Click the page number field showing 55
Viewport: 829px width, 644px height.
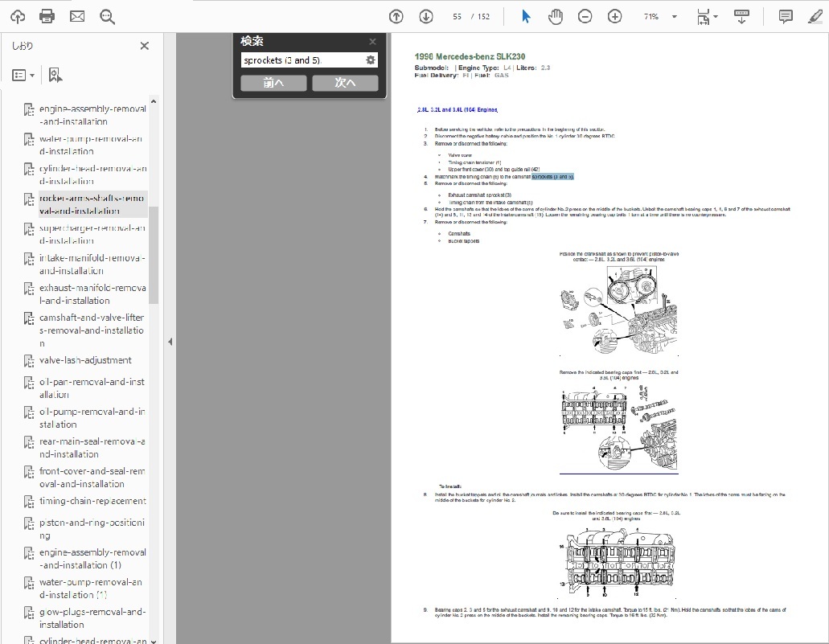458,17
